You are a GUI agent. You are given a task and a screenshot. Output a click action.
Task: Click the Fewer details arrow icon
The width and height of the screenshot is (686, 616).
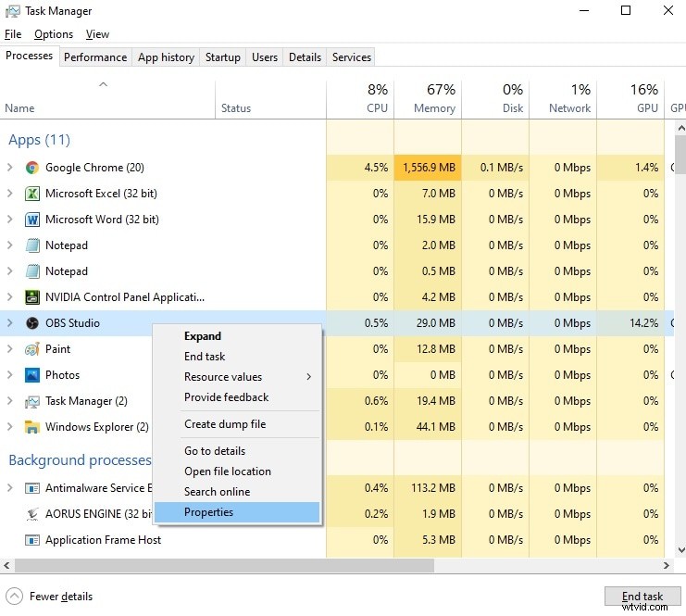click(14, 596)
